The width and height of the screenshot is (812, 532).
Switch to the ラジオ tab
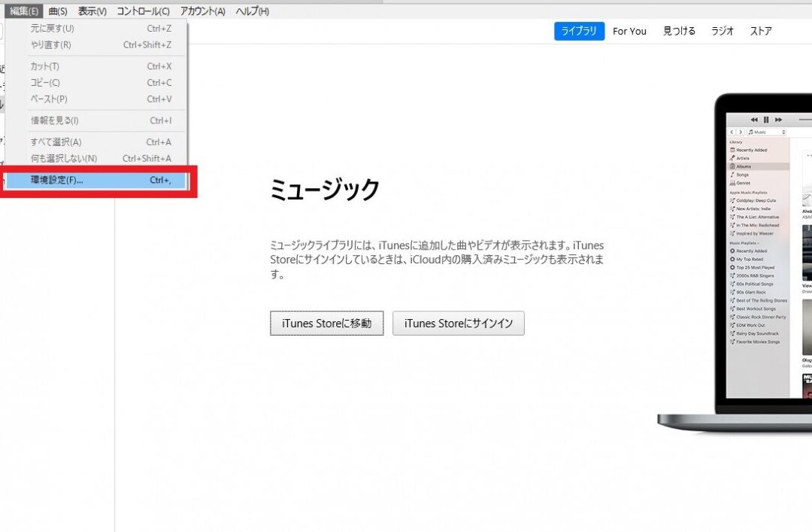tap(722, 31)
